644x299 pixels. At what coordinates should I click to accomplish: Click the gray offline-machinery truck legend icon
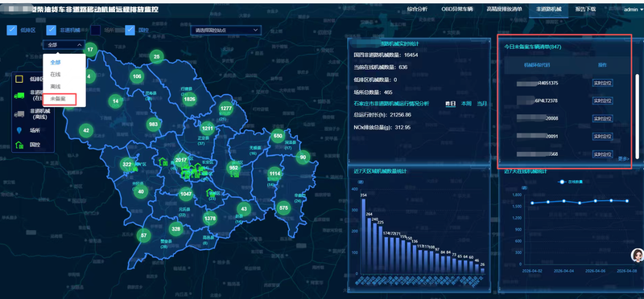click(x=19, y=113)
